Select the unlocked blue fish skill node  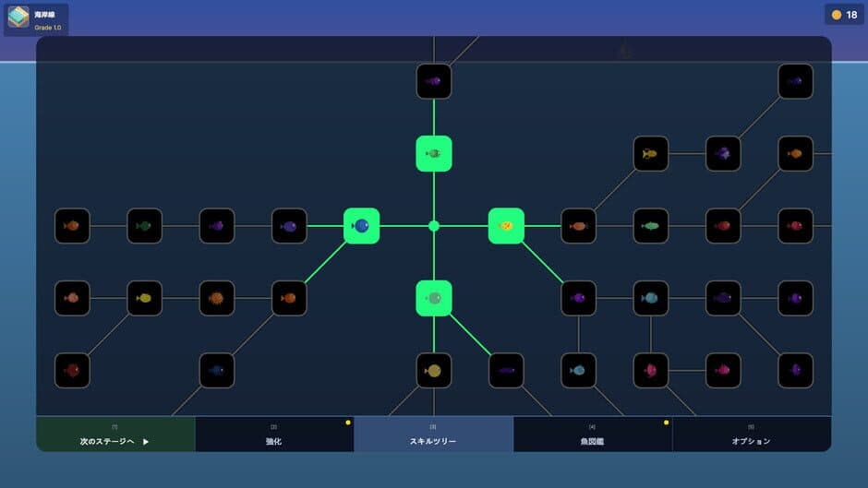click(361, 226)
